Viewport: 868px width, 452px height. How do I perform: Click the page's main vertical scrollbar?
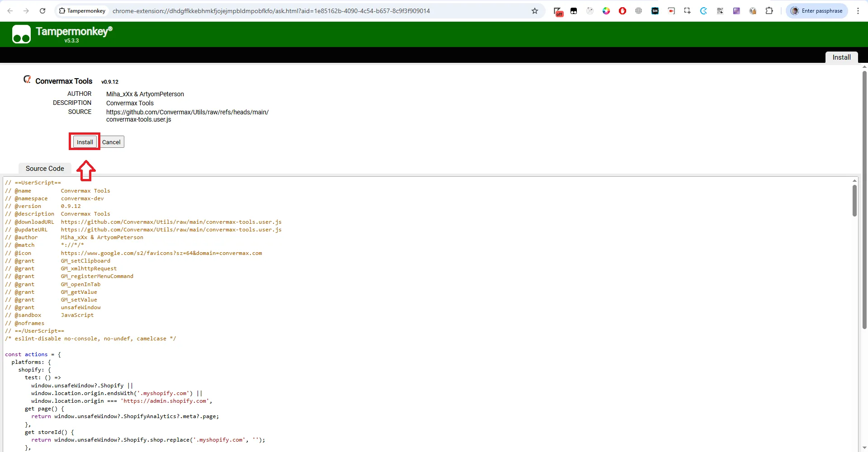point(864,199)
